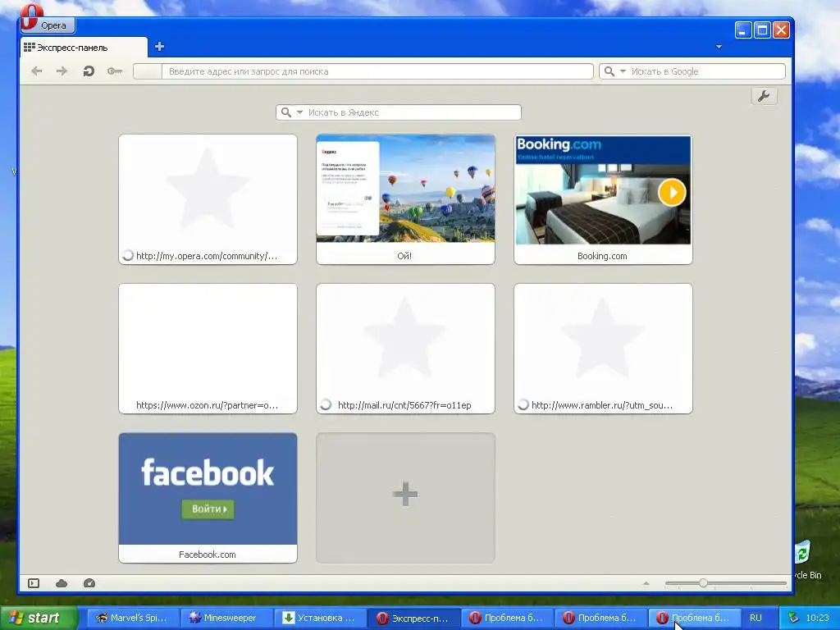Expand the view options arrow beside zoom slider

[646, 583]
